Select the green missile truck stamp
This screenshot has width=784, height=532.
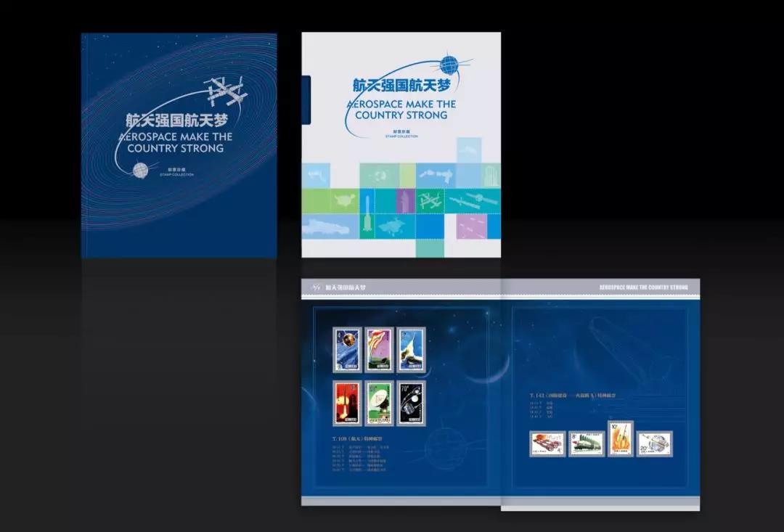587,443
